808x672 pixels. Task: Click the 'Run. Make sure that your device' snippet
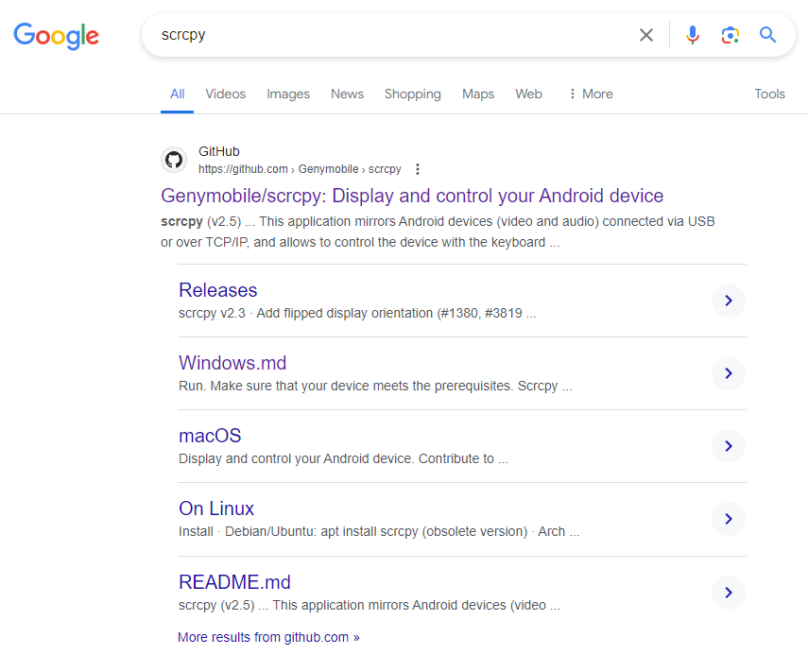click(375, 386)
